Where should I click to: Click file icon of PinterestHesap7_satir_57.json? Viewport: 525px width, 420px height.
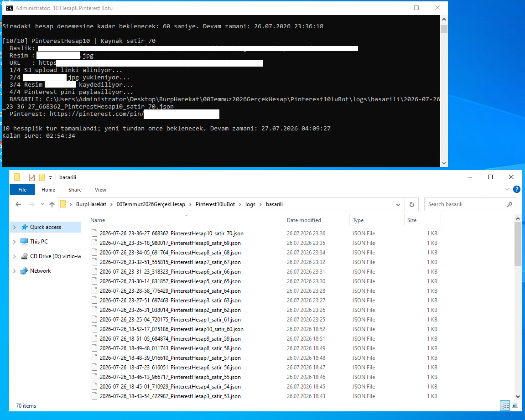[x=94, y=358]
